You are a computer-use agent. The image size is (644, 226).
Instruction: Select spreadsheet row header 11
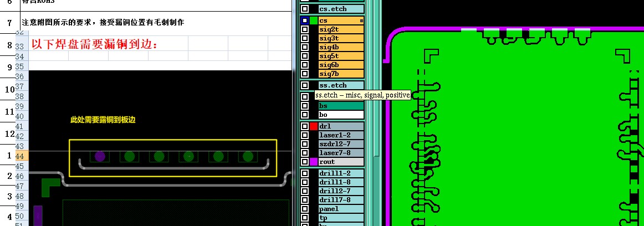8,111
